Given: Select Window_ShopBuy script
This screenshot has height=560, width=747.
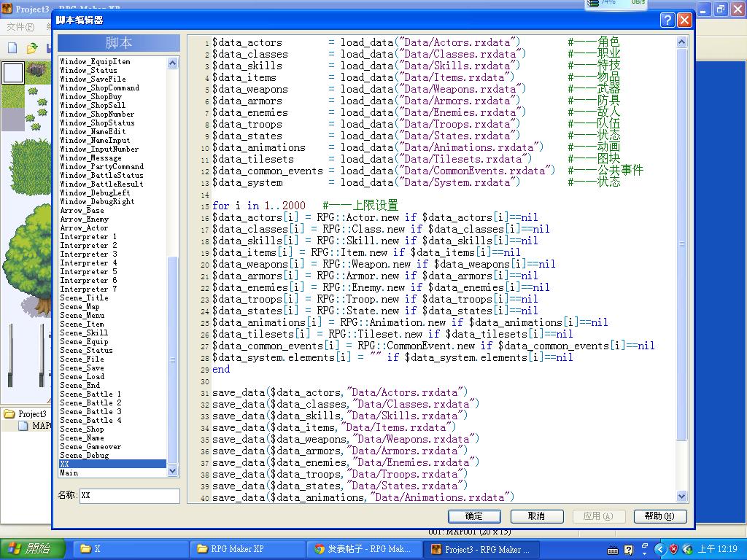Looking at the screenshot, I should [91, 96].
